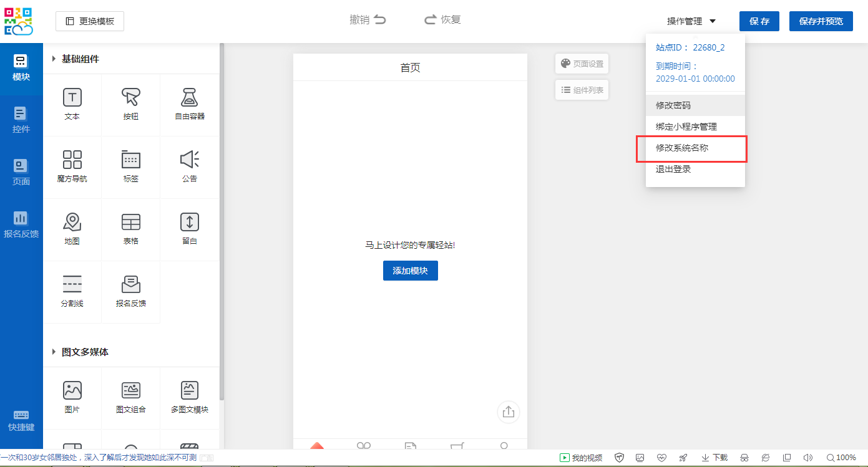The height and width of the screenshot is (467, 868).
Task: Click the 添加模块 button
Action: 410,271
